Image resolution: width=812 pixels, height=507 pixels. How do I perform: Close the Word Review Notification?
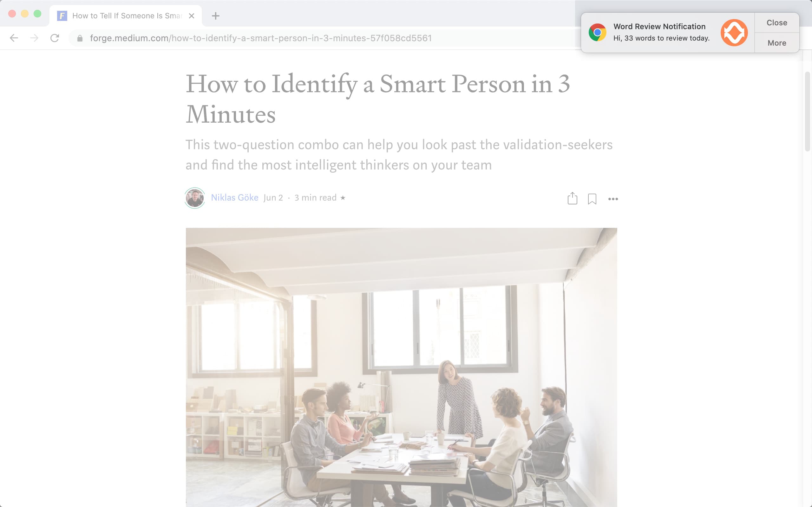point(777,22)
